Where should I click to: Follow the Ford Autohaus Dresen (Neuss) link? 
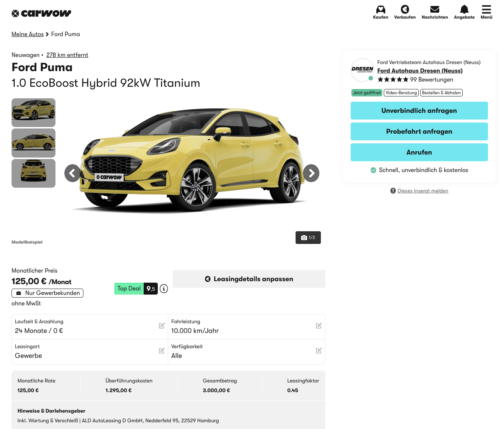click(x=420, y=71)
